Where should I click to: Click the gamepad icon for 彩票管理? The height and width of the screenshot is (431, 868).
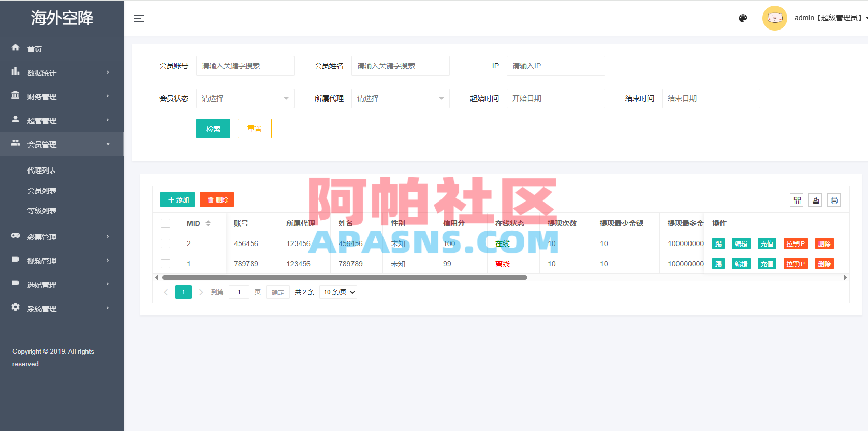[16, 236]
